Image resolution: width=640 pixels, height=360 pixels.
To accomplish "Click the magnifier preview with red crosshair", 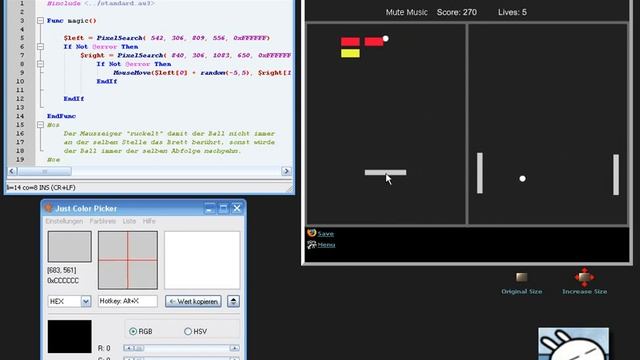I will pos(128,260).
